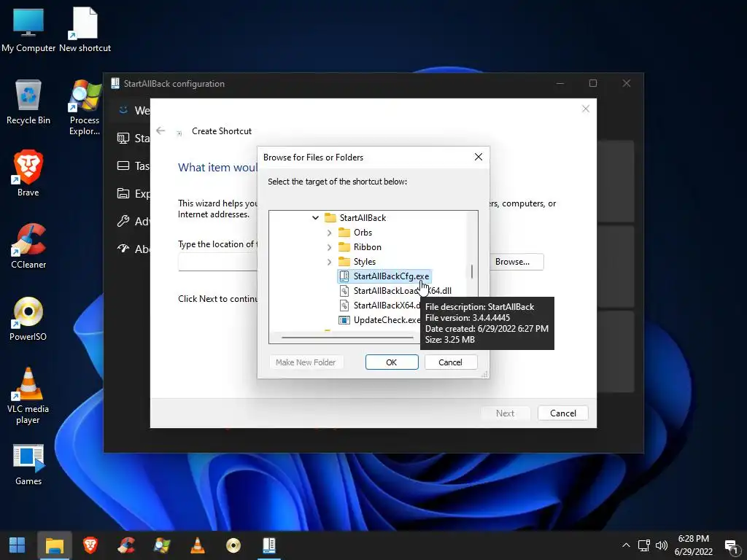Open the Welcome tab in StartAllBack configuration
747x560 pixels.
pyautogui.click(x=133, y=111)
